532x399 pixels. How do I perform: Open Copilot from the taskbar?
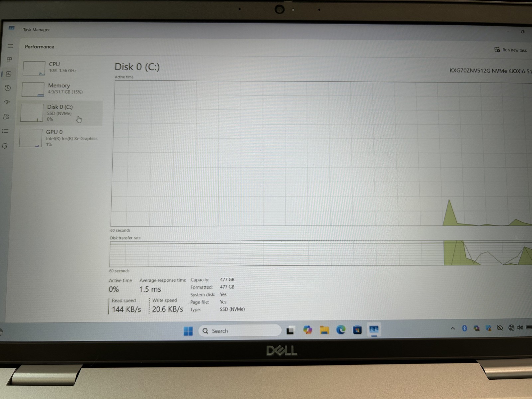(308, 330)
